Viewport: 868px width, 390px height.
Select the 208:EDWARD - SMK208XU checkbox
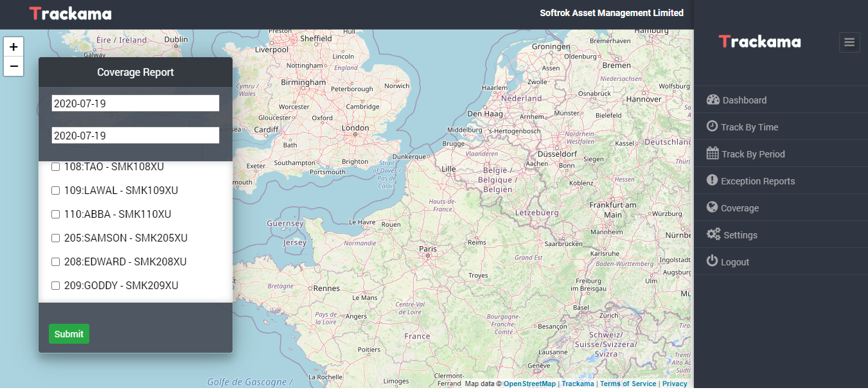[56, 262]
